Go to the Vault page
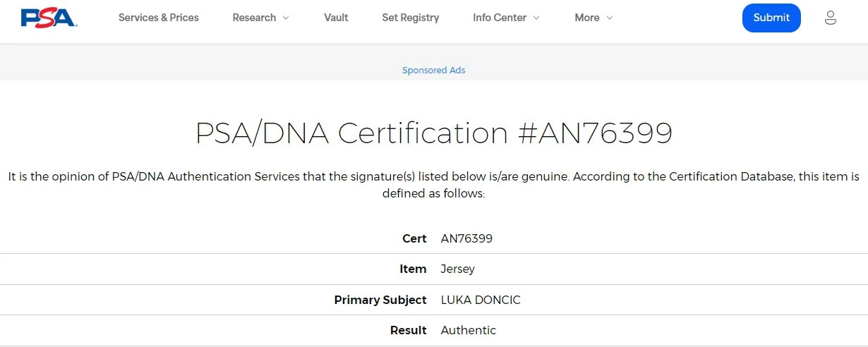Screen dimensions: 868x347 [336, 18]
